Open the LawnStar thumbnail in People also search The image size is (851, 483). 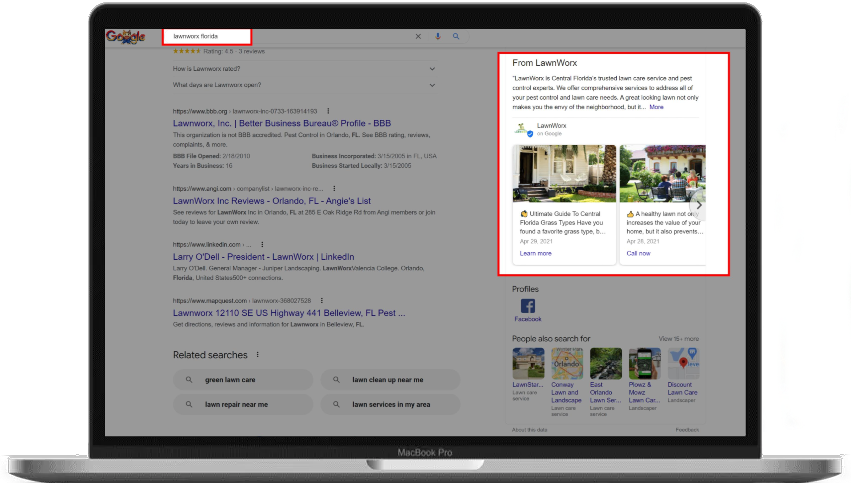click(528, 363)
